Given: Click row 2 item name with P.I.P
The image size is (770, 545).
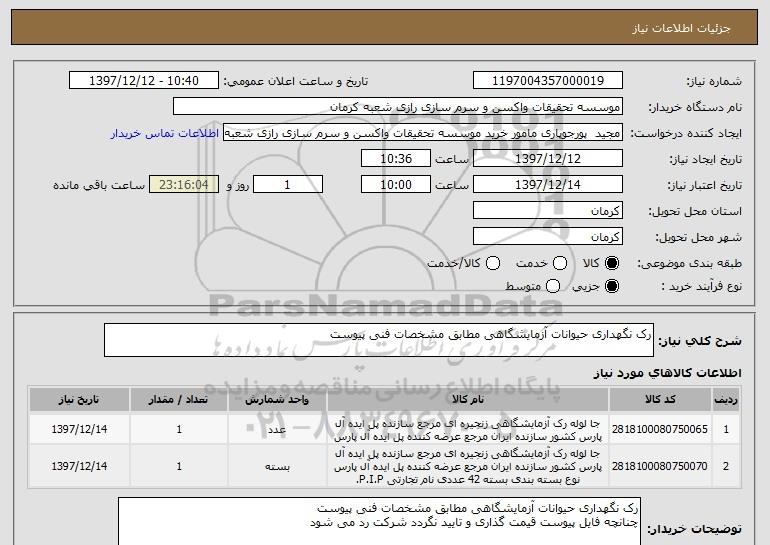Looking at the screenshot, I should point(468,466).
